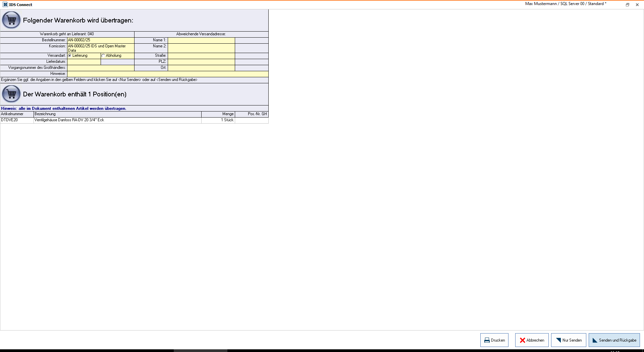Click the Name 1 address field
The image size is (644, 352).
(201, 40)
